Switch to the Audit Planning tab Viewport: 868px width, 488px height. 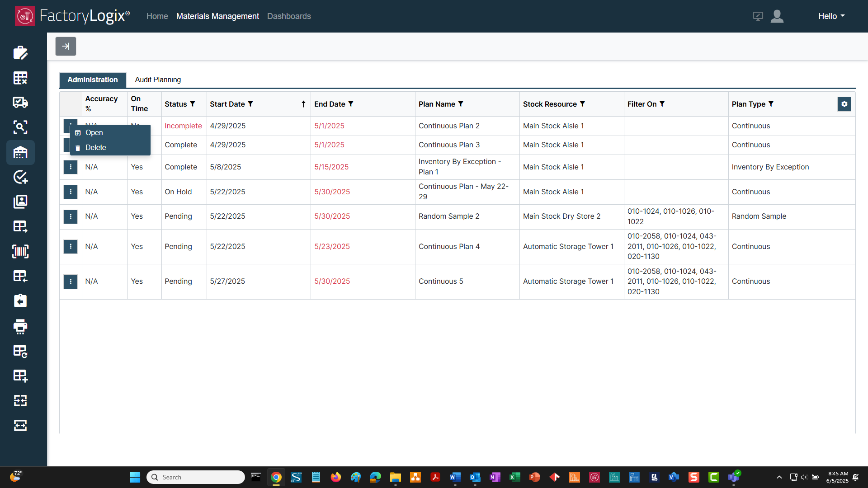158,80
